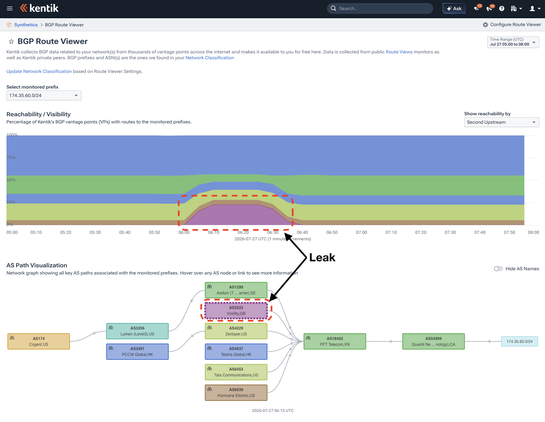Click the icon inside the AS4637 node
This screenshot has height=422, width=545.
[209, 348]
